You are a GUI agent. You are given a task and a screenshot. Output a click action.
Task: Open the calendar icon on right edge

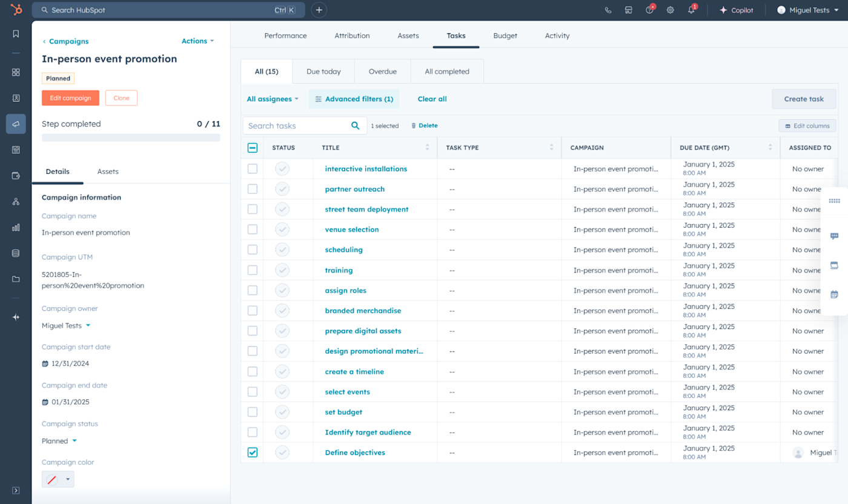pyautogui.click(x=834, y=294)
